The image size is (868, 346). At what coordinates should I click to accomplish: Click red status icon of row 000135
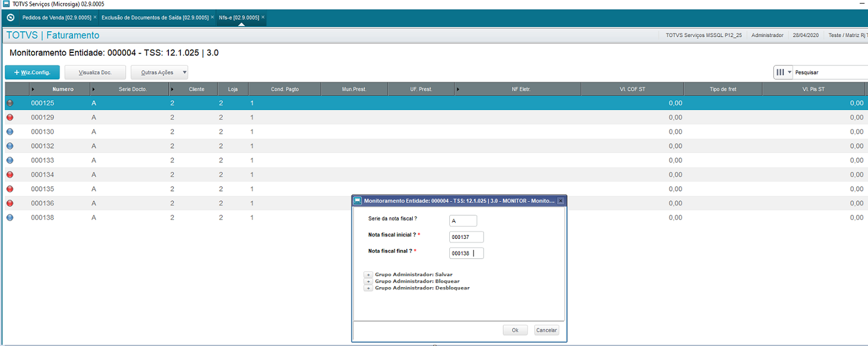(9, 189)
